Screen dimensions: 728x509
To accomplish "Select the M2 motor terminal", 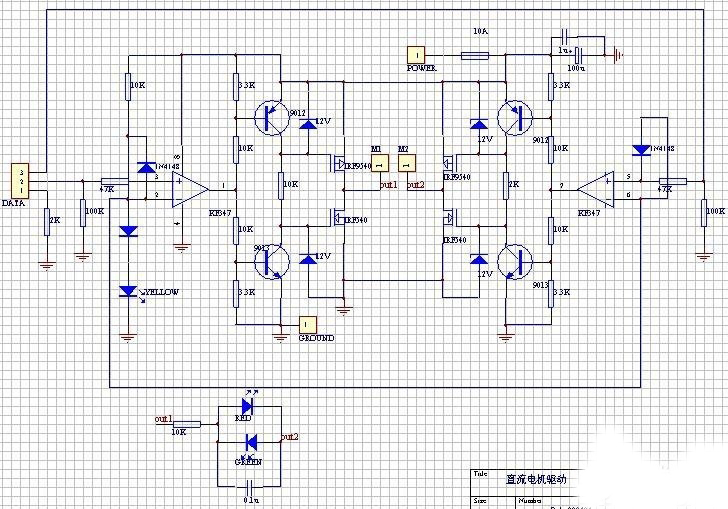I will point(404,162).
